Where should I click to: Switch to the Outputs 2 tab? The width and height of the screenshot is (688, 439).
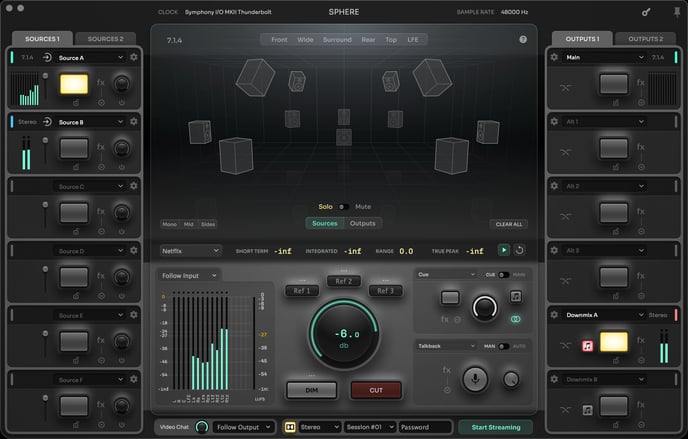(645, 39)
